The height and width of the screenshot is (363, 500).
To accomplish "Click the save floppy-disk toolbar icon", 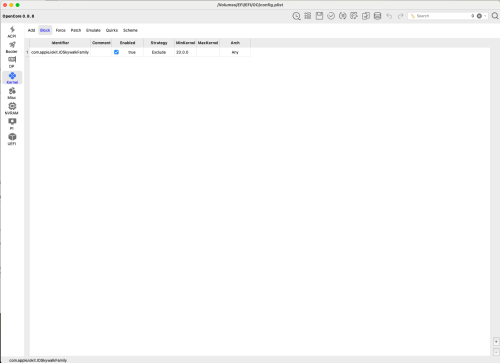I will coord(319,16).
